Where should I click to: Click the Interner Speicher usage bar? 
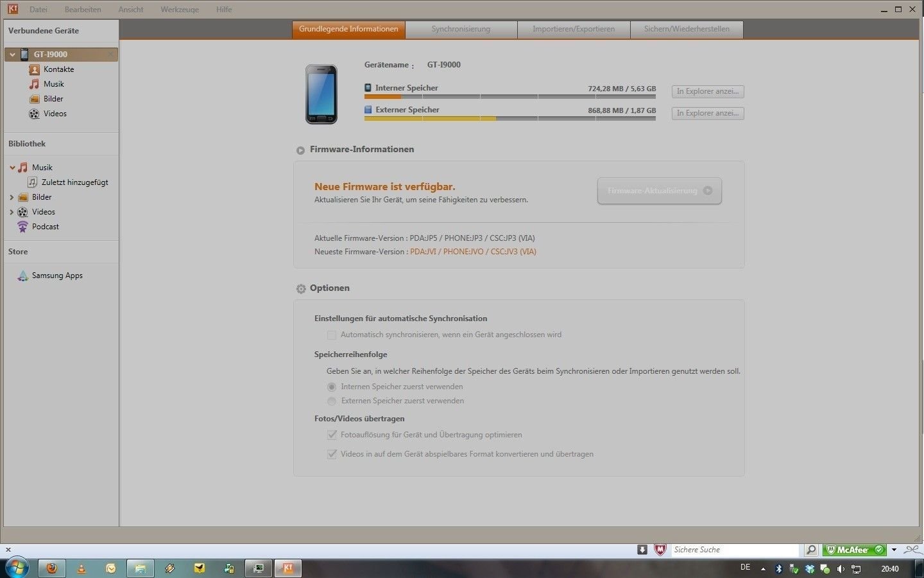click(510, 97)
